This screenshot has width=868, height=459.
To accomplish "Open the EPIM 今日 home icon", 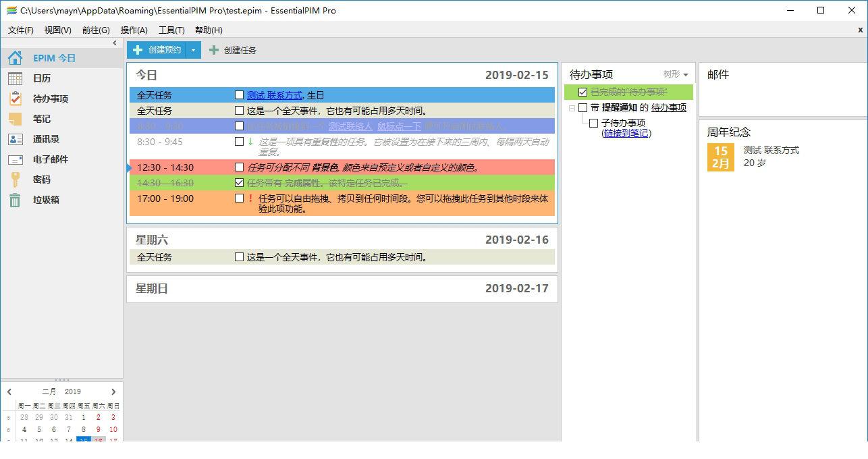I will click(x=15, y=58).
